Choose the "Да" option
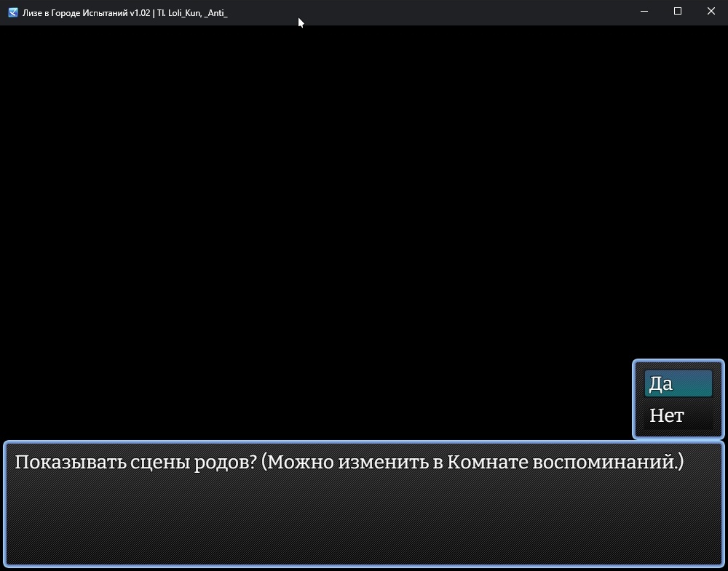The width and height of the screenshot is (728, 571). (x=678, y=383)
